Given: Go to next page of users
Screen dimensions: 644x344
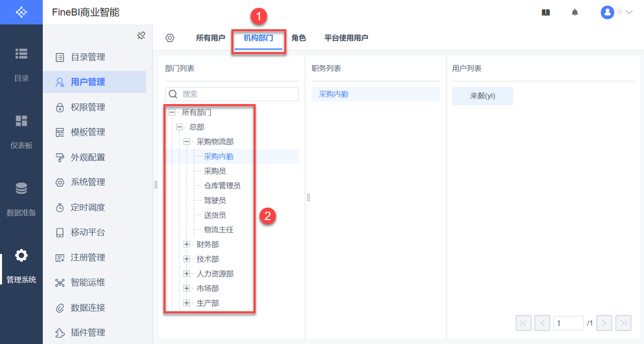Looking at the screenshot, I should tap(604, 323).
